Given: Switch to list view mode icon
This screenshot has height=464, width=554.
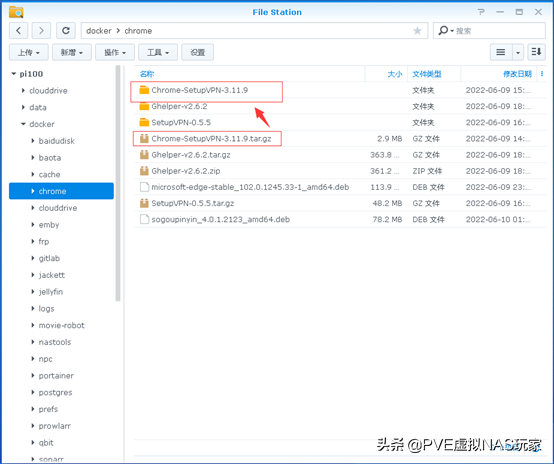Looking at the screenshot, I should coord(500,52).
